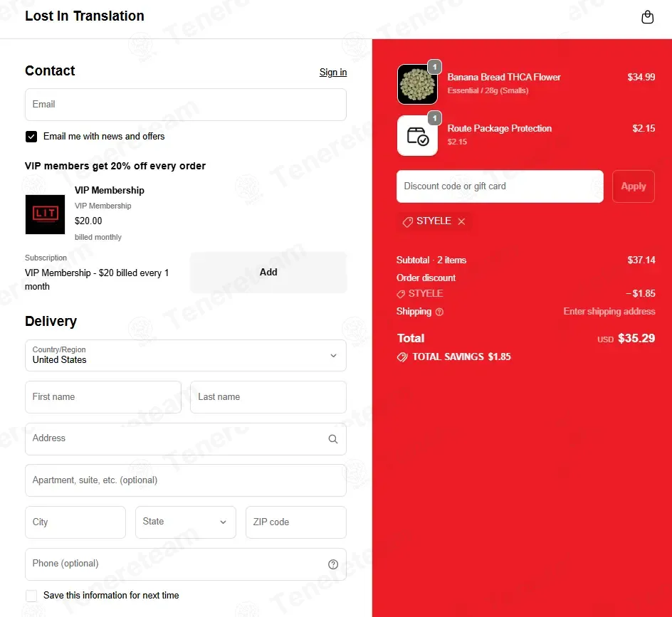The image size is (672, 617).
Task: Click the VIP Membership LIT logo image
Action: pyautogui.click(x=45, y=214)
